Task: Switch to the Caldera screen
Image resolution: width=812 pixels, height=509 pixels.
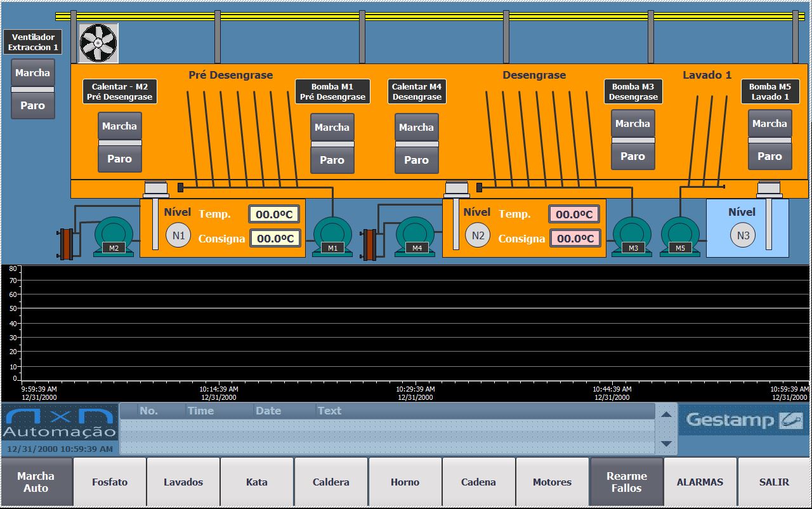Action: (x=331, y=482)
